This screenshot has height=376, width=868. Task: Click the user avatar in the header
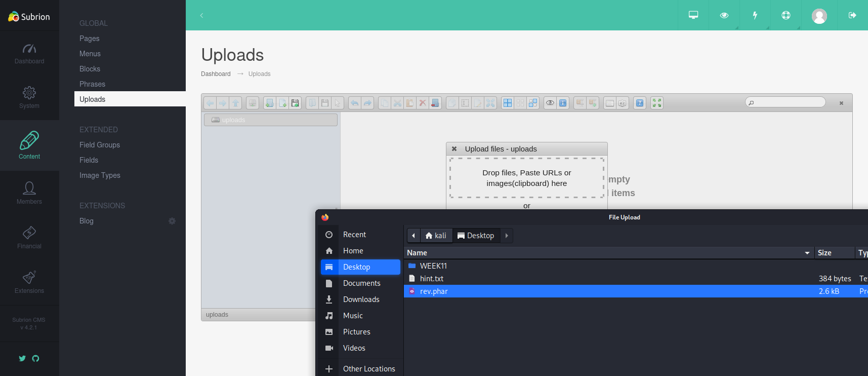click(x=819, y=16)
